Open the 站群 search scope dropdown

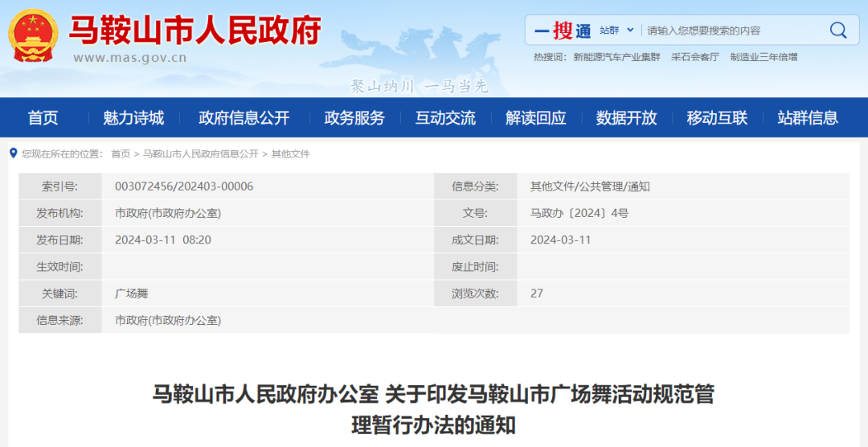(x=616, y=31)
